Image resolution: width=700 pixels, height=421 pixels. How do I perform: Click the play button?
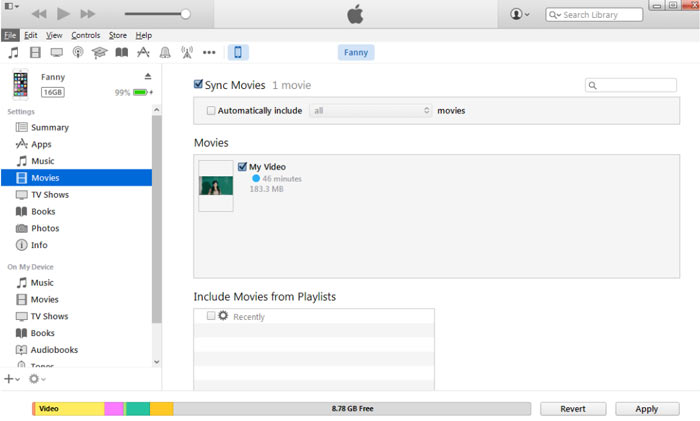tap(63, 14)
